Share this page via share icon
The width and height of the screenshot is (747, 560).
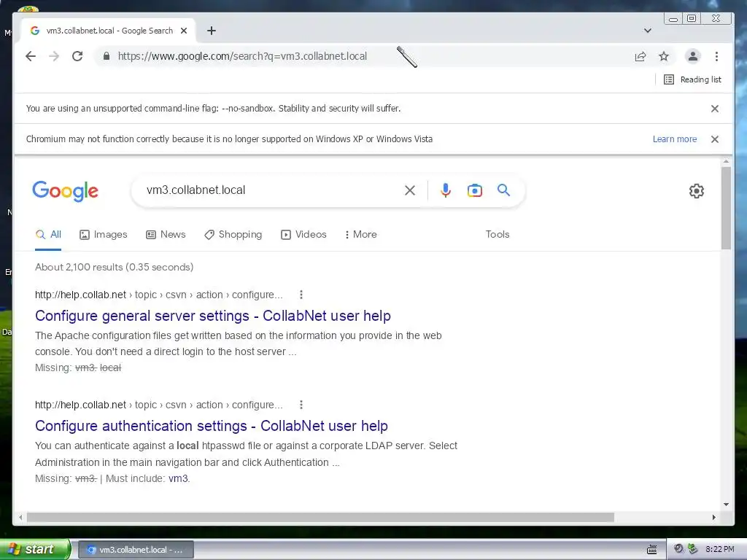pos(640,57)
